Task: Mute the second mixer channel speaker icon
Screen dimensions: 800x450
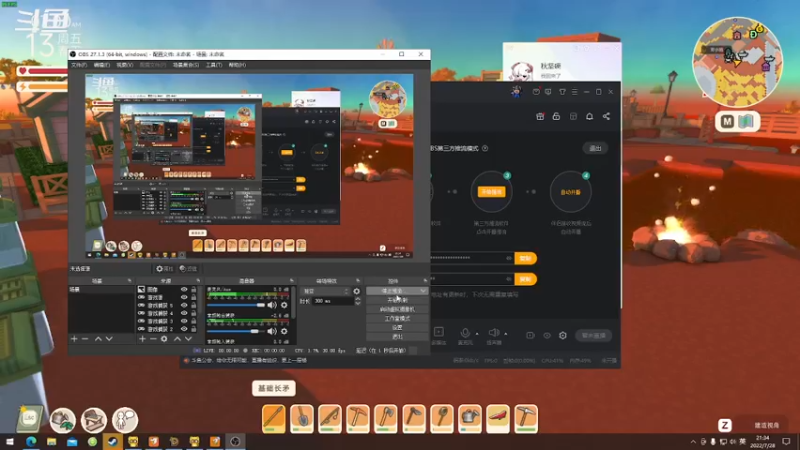Action: 272,331
